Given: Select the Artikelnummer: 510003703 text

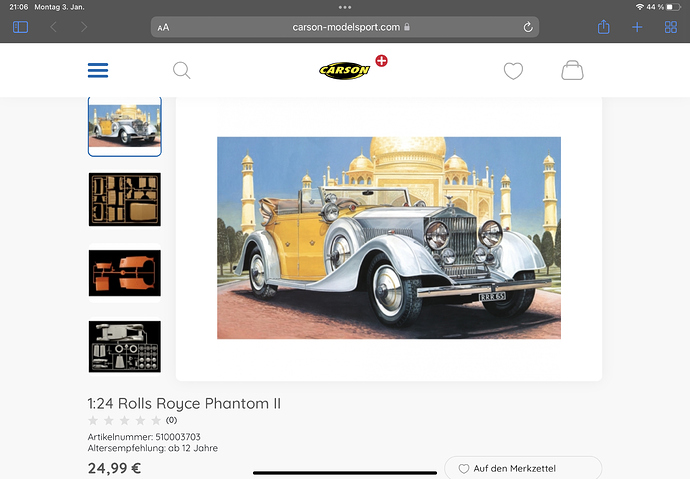Looking at the screenshot, I should pyautogui.click(x=144, y=437).
